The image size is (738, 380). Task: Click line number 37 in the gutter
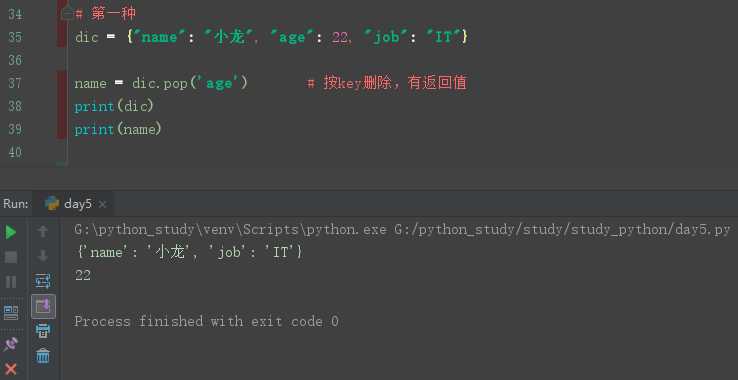tap(15, 83)
